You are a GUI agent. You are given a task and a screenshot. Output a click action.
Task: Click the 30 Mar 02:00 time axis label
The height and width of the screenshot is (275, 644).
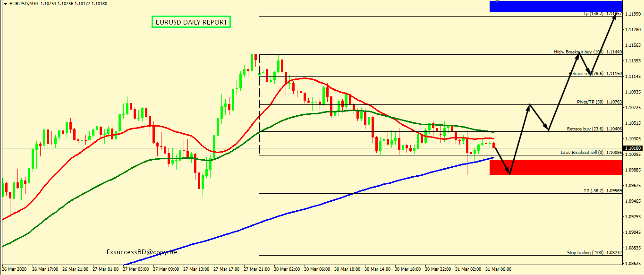287,269
